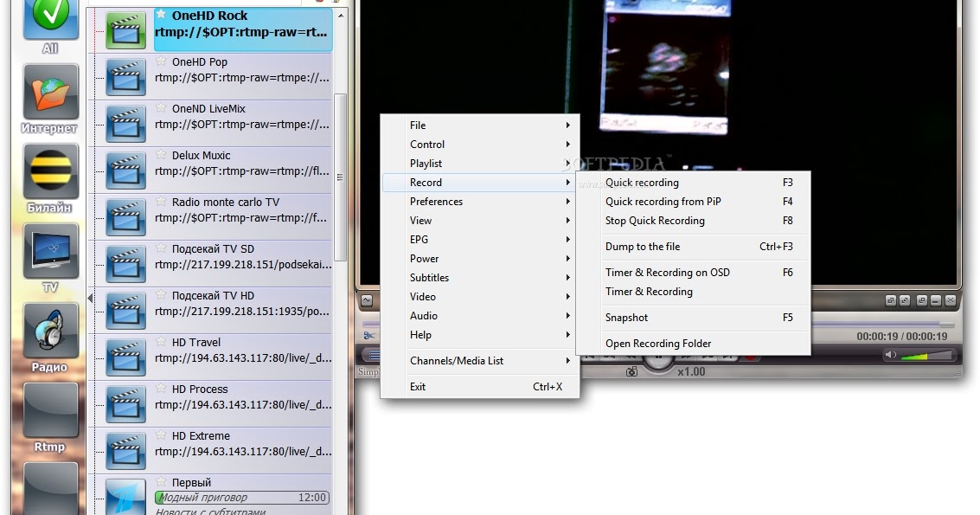Switch to the TV section in sidebar

[49, 251]
